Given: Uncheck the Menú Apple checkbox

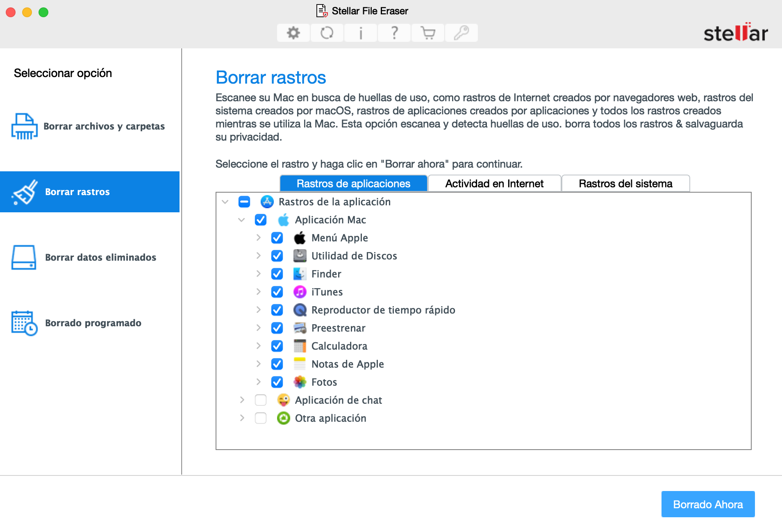Looking at the screenshot, I should click(x=277, y=238).
